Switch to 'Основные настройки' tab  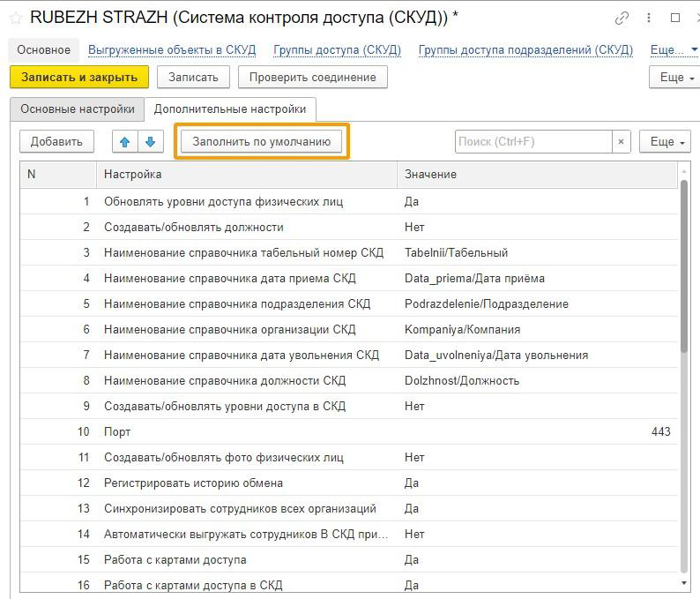[78, 109]
